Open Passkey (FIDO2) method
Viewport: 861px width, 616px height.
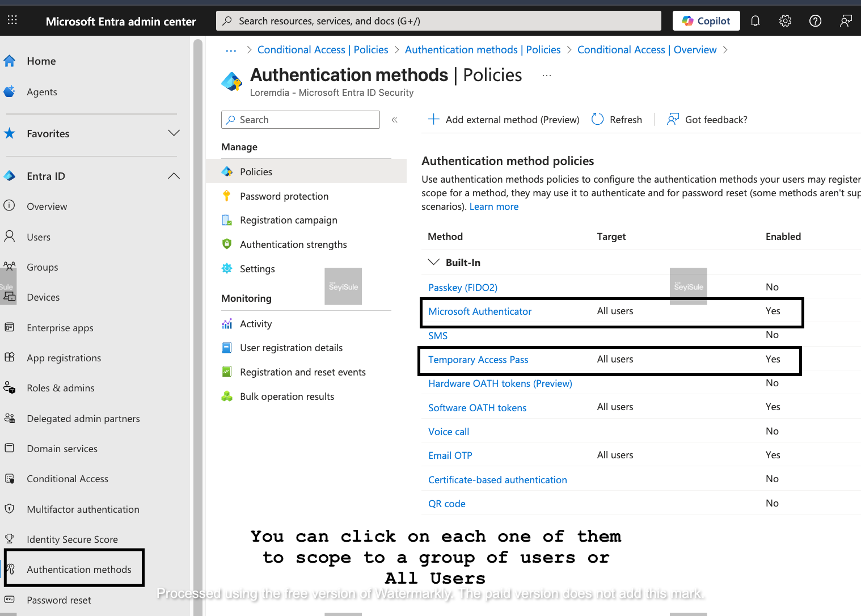463,288
